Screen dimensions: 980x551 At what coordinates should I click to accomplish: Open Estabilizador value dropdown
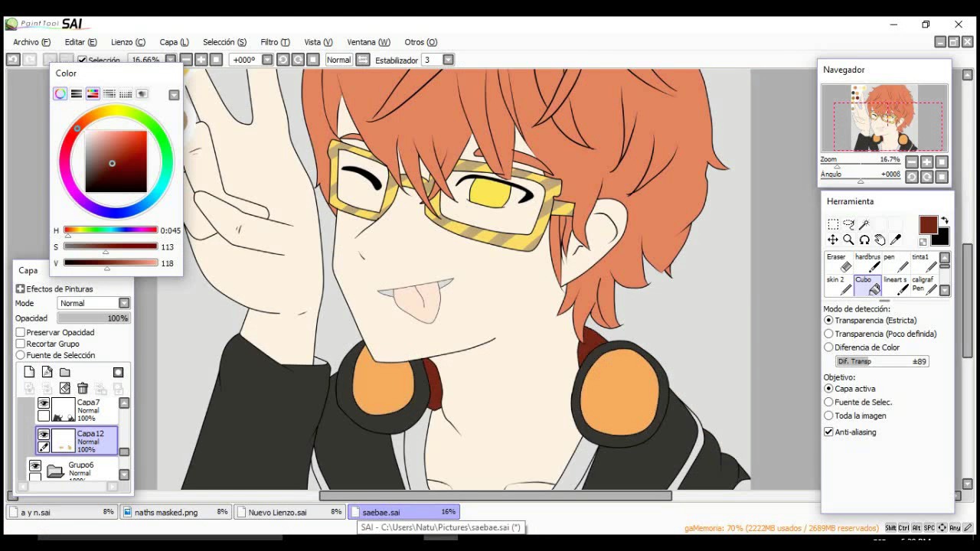click(x=449, y=60)
